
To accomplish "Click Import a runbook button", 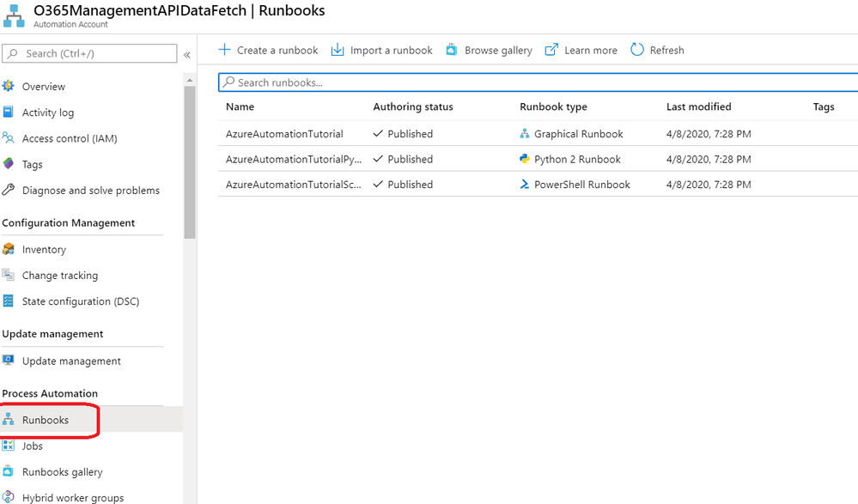I will 382,50.
